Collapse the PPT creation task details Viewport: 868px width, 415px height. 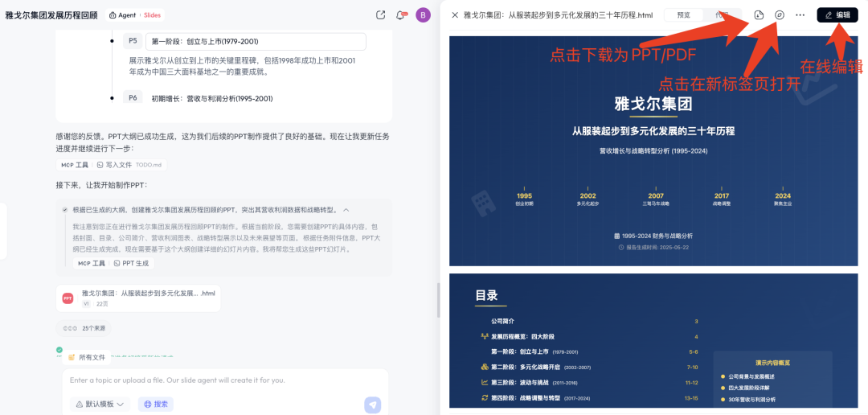tap(346, 210)
